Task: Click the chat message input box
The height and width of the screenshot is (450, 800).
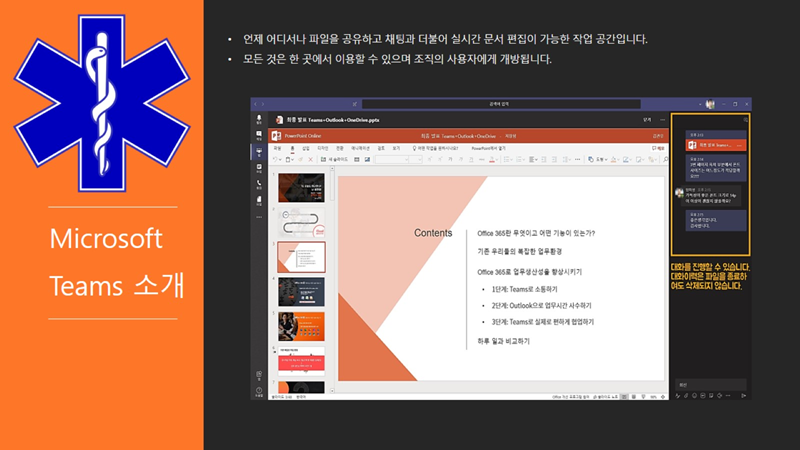Action: click(x=711, y=385)
